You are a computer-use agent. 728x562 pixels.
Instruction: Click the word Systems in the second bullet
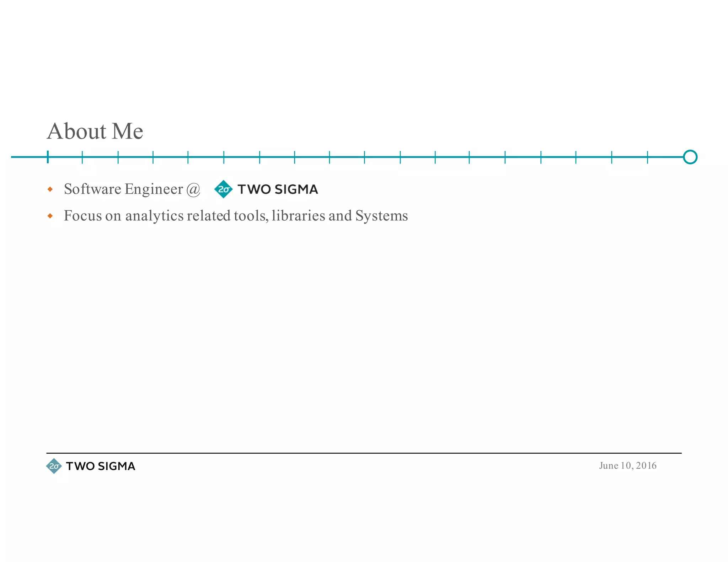pyautogui.click(x=381, y=216)
